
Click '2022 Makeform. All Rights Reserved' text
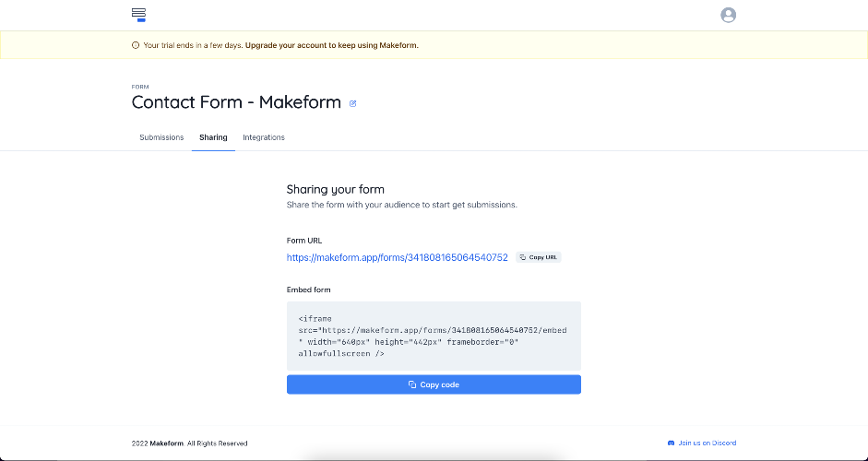(x=189, y=443)
